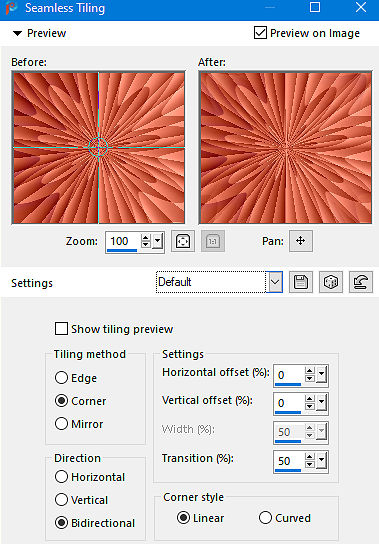Increase the Horizontal offset value
The image size is (379, 544).
click(310, 371)
